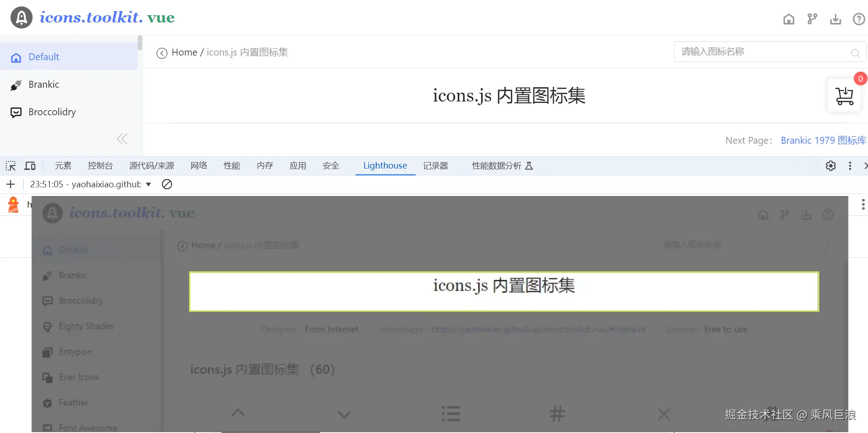Open the home icon in the site header

(x=789, y=19)
